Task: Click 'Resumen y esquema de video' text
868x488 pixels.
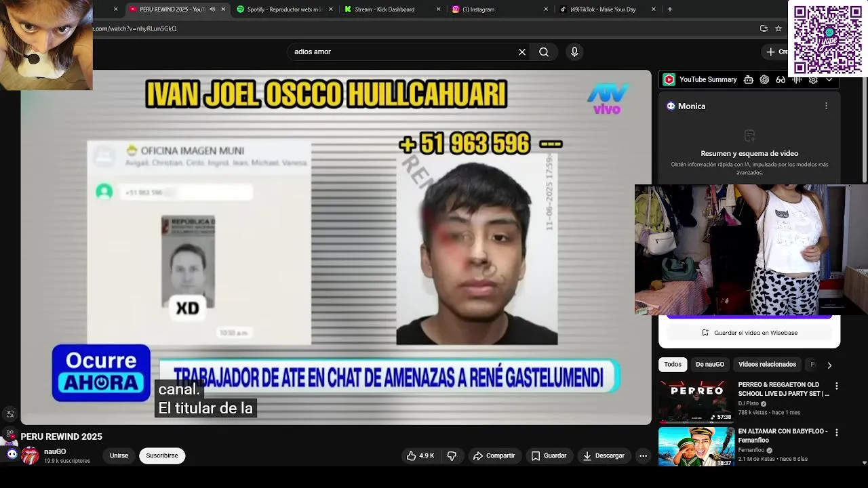Action: click(x=749, y=153)
